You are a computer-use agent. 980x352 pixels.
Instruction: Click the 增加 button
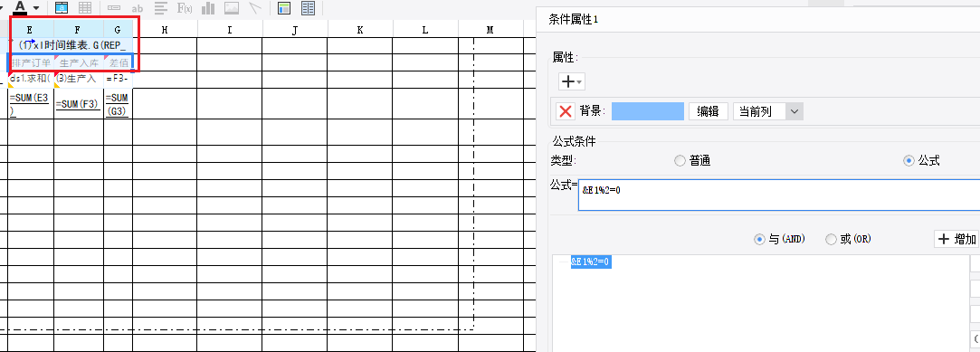[x=956, y=239]
